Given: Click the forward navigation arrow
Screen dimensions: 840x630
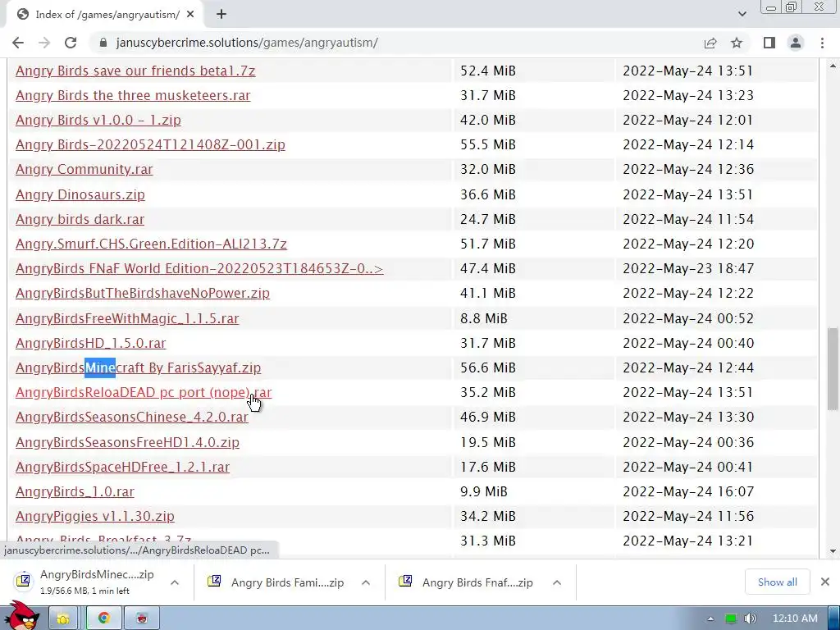Looking at the screenshot, I should click(44, 43).
